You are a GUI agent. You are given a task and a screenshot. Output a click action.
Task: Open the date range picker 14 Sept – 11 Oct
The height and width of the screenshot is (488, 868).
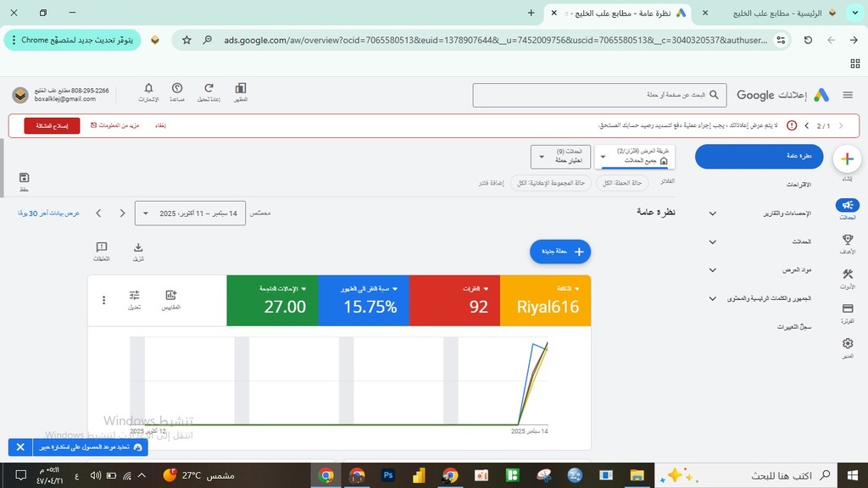click(190, 213)
